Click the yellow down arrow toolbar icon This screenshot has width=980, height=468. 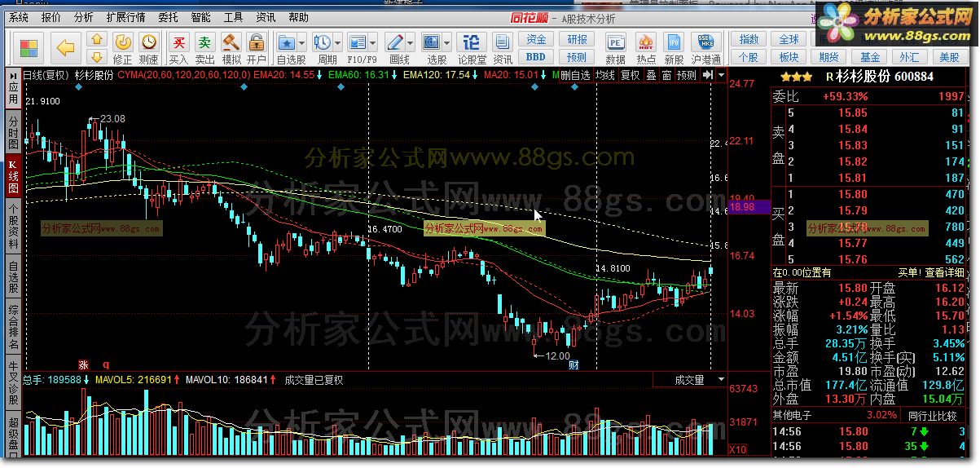[97, 56]
